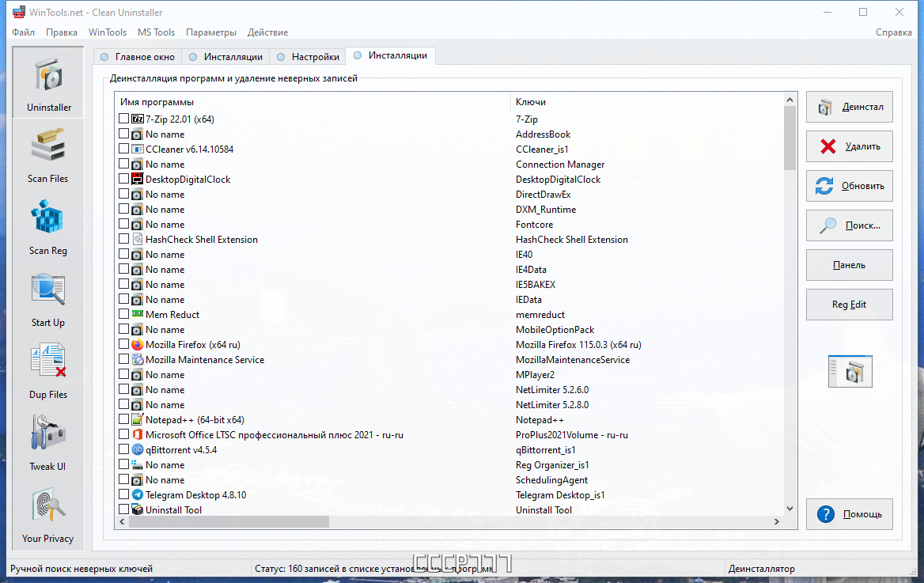
Task: Click the CCleaner program icon in list
Action: click(x=138, y=150)
